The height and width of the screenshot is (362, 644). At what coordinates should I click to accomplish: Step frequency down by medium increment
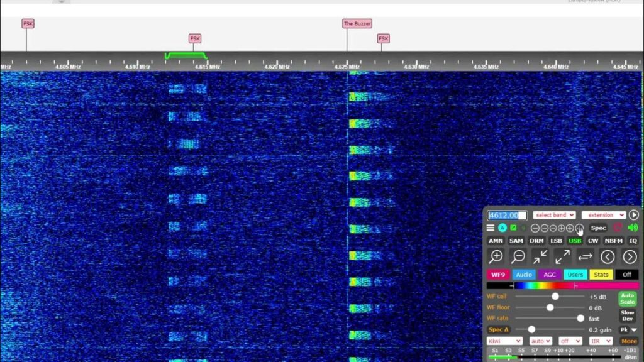coord(544,228)
